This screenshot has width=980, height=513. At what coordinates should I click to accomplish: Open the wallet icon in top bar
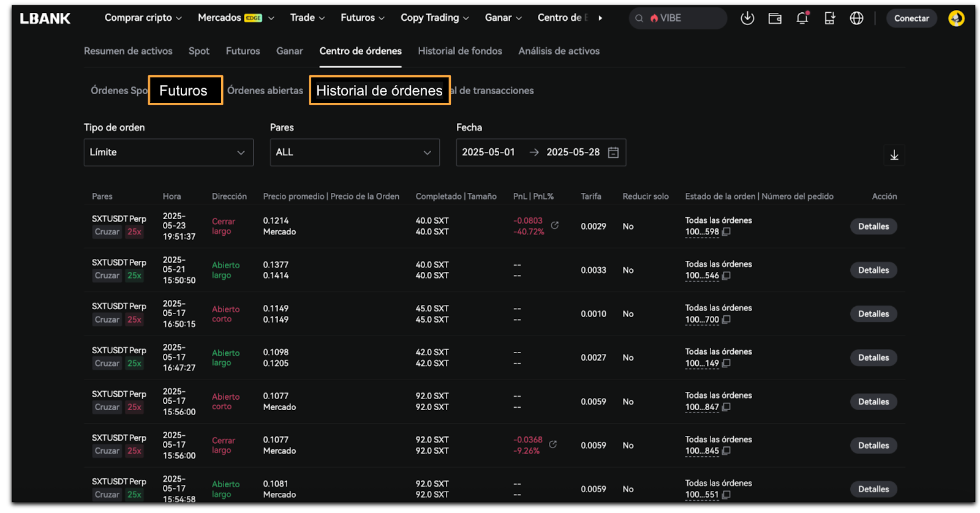click(774, 18)
